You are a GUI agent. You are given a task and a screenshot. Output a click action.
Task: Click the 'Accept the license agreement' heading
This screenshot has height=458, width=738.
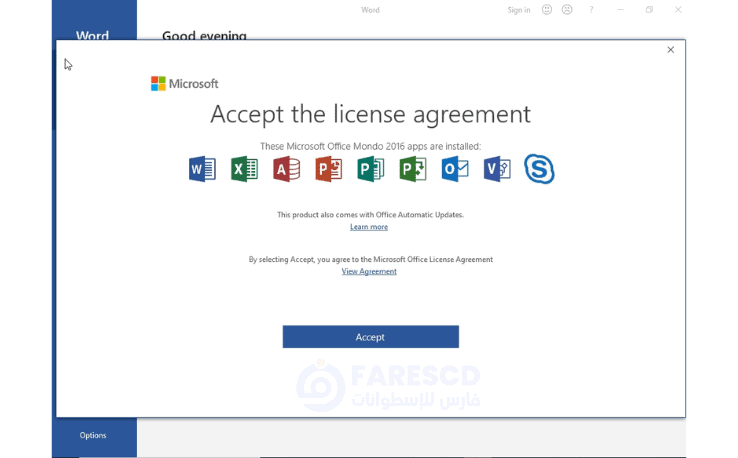click(370, 114)
